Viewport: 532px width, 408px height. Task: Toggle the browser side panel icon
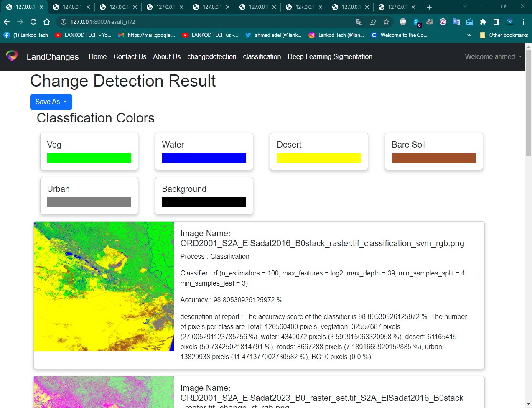point(496,22)
